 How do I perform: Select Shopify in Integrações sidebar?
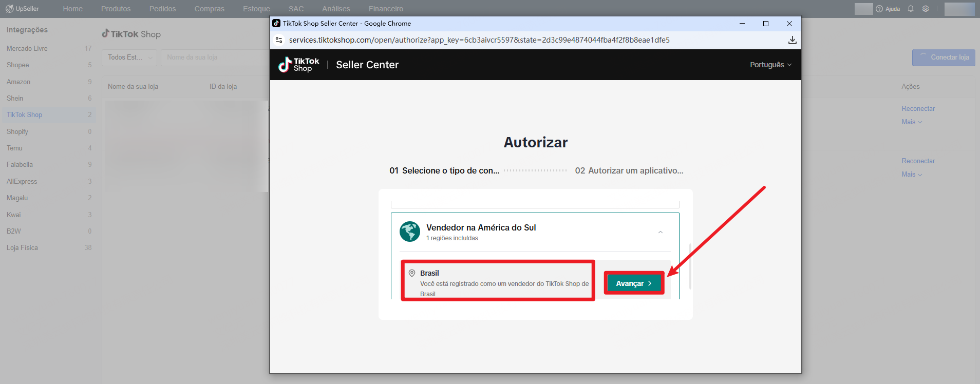pos(48,131)
